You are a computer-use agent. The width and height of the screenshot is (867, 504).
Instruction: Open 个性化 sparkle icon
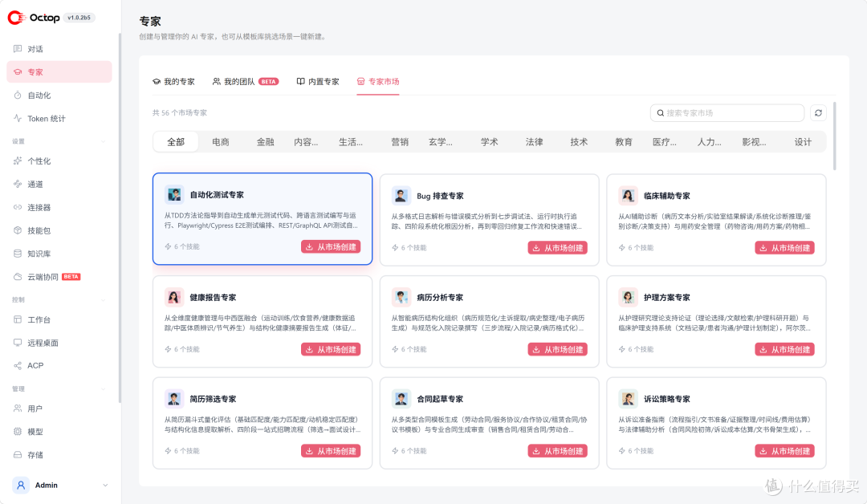18,161
